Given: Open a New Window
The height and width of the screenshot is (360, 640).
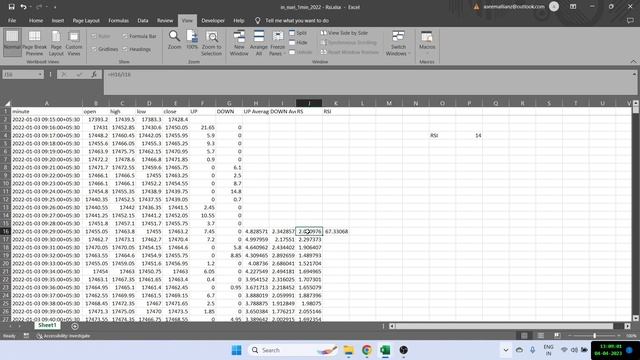Looking at the screenshot, I should tap(239, 43).
